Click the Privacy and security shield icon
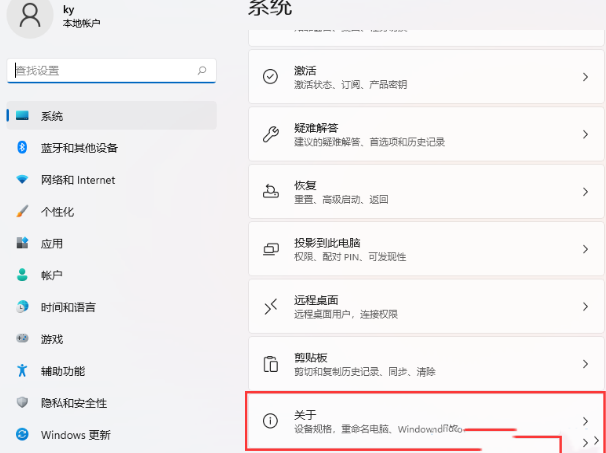This screenshot has height=453, width=606. (x=21, y=402)
